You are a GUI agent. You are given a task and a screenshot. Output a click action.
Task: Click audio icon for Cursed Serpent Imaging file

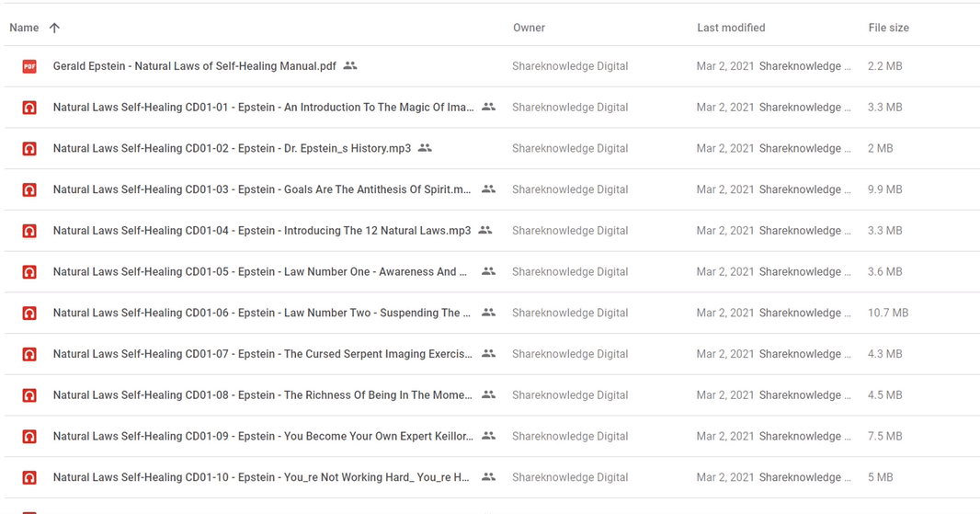coord(29,354)
